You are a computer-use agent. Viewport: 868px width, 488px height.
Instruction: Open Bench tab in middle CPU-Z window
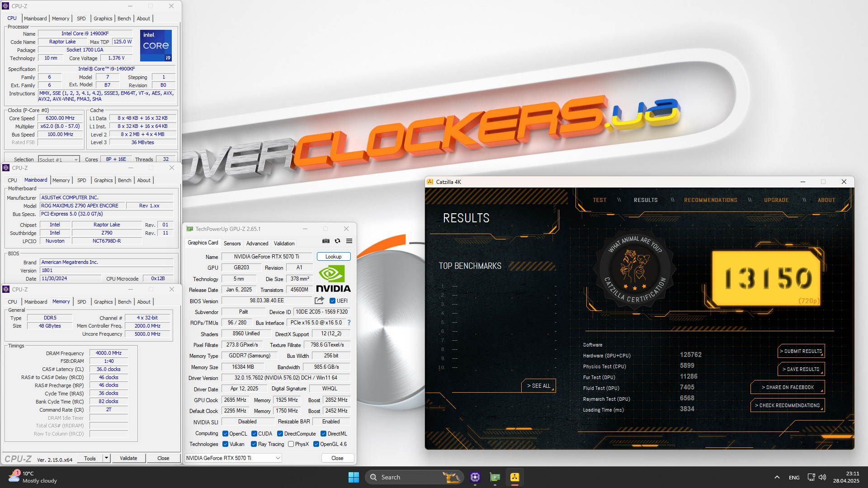[124, 180]
